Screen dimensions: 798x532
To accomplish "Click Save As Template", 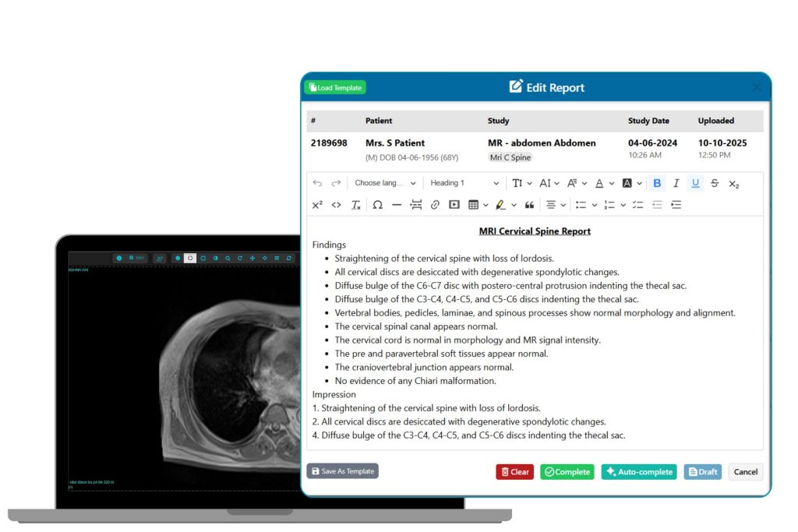I will [x=343, y=471].
